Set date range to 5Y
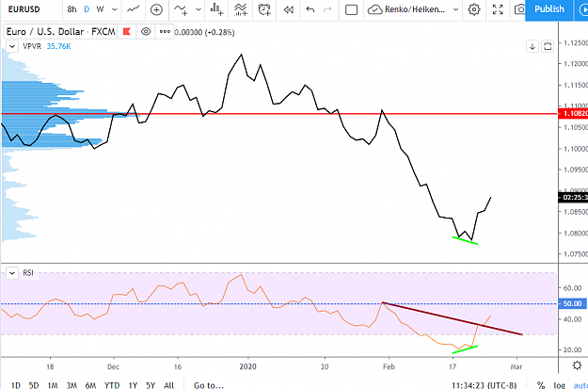The image size is (588, 389). coord(151,385)
